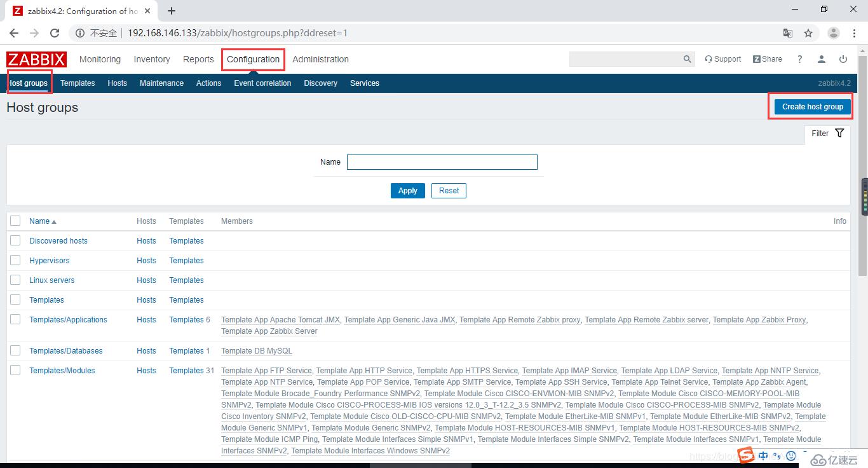Open the Share link
Image resolution: width=868 pixels, height=468 pixels.
[768, 59]
